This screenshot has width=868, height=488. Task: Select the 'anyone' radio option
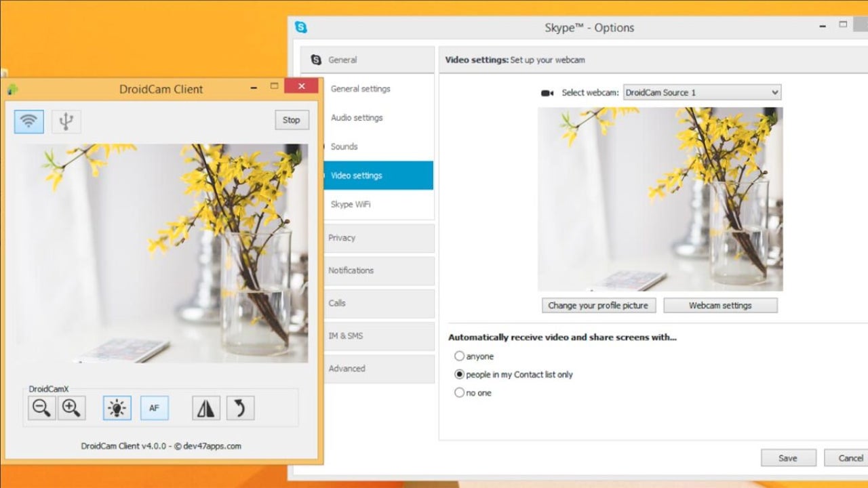click(x=460, y=356)
